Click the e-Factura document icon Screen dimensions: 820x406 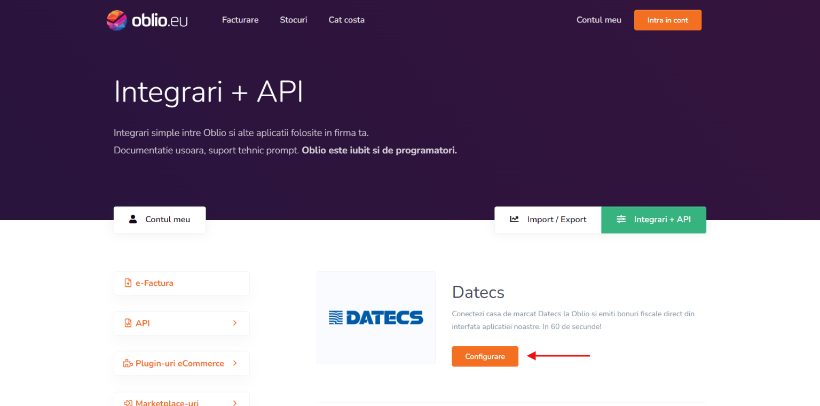point(128,283)
